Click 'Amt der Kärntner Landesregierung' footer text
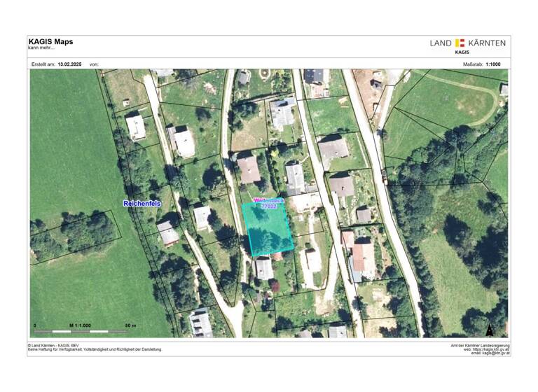 [479, 345]
